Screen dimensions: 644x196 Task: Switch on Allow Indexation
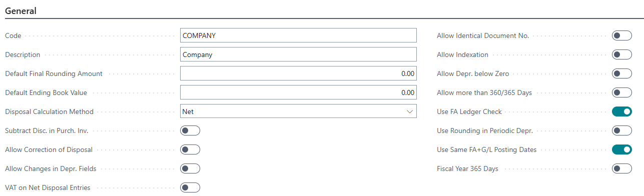(x=622, y=54)
